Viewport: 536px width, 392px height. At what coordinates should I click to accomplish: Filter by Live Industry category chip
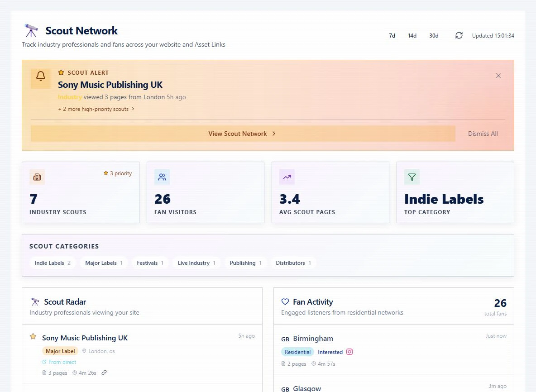point(196,263)
